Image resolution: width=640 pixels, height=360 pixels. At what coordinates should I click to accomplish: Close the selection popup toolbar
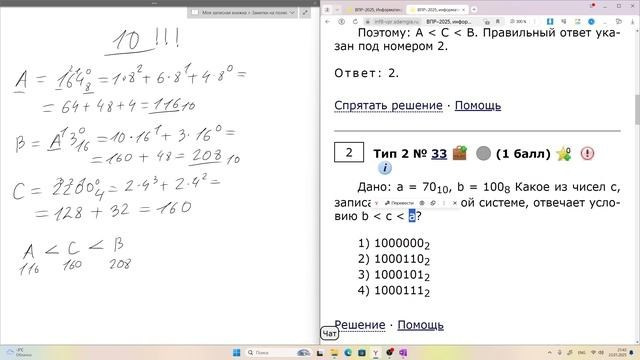pos(455,203)
